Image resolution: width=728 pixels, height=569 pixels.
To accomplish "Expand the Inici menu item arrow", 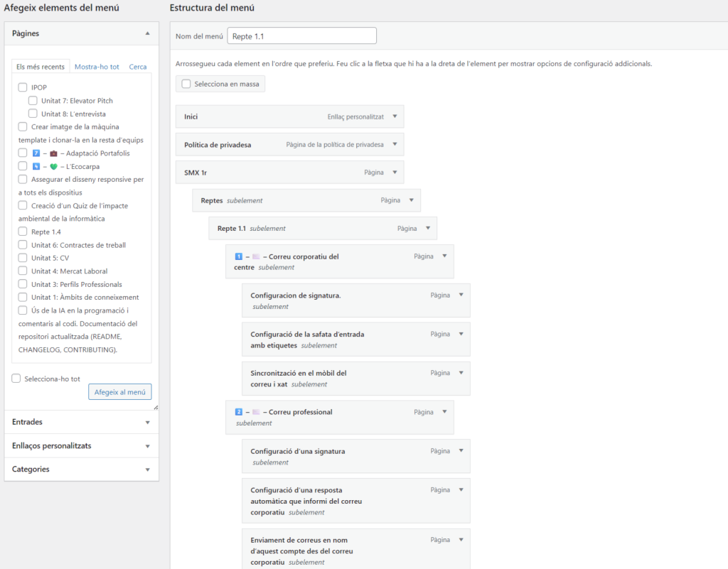I will coord(395,116).
